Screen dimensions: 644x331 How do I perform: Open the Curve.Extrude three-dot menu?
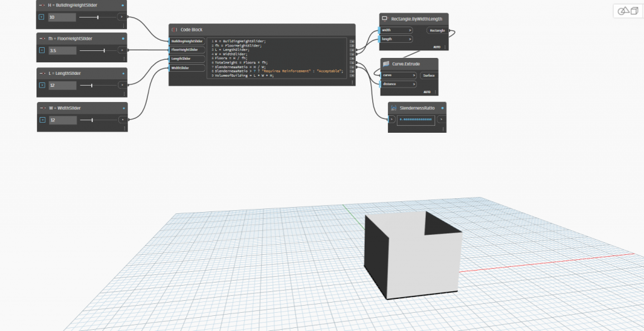click(435, 92)
